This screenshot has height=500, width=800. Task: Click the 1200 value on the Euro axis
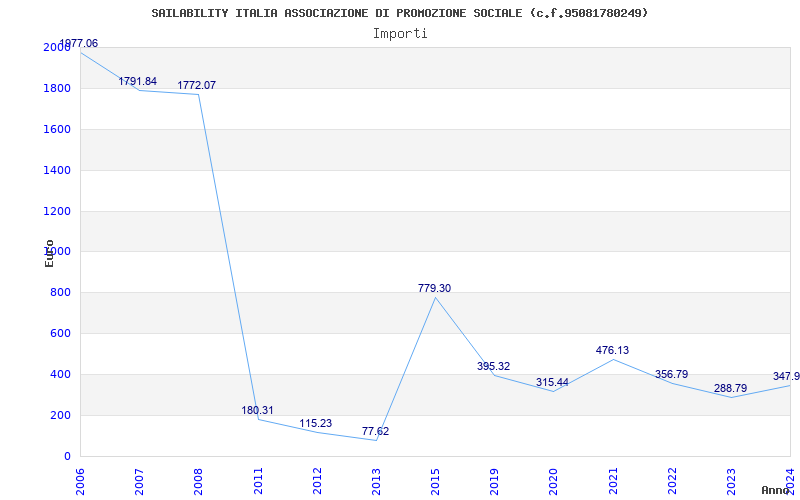tap(57, 211)
